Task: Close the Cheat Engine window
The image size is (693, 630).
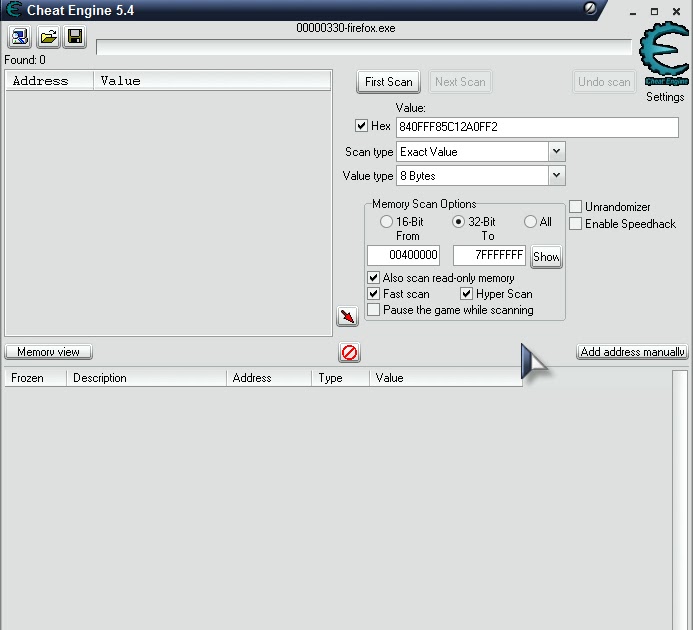Action: [x=676, y=12]
